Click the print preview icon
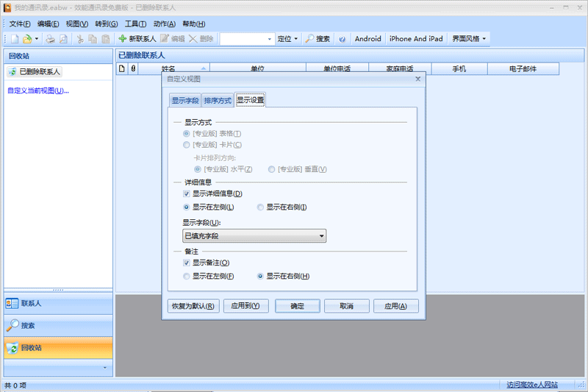Viewport: 588px width, 392px height. tap(64, 39)
